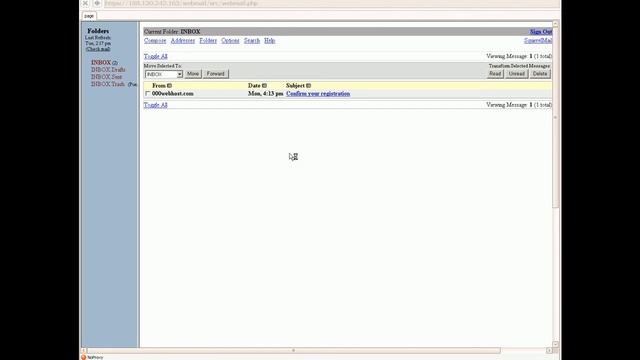Open the Search menu link
This screenshot has width=640, height=360.
coord(252,41)
